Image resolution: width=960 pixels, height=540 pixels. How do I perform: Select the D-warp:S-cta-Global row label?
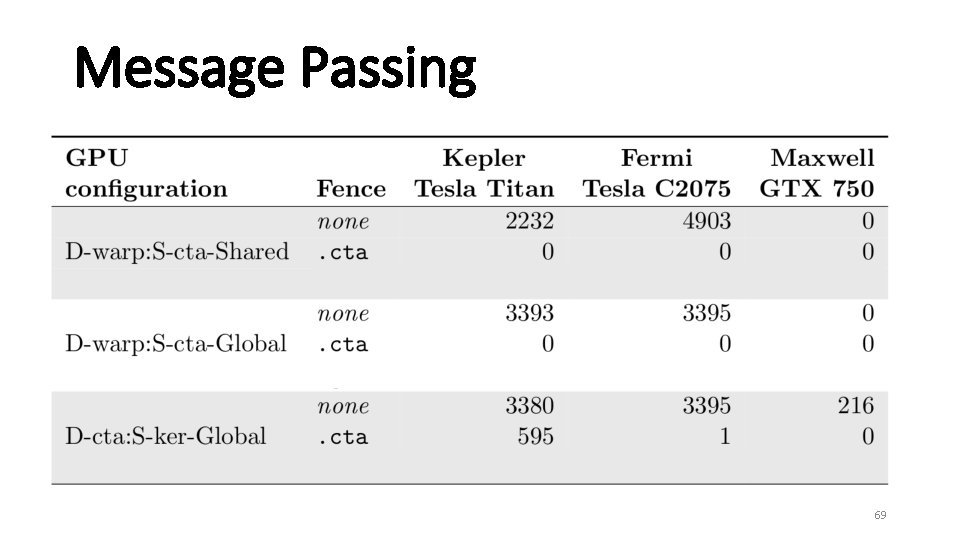[x=176, y=344]
